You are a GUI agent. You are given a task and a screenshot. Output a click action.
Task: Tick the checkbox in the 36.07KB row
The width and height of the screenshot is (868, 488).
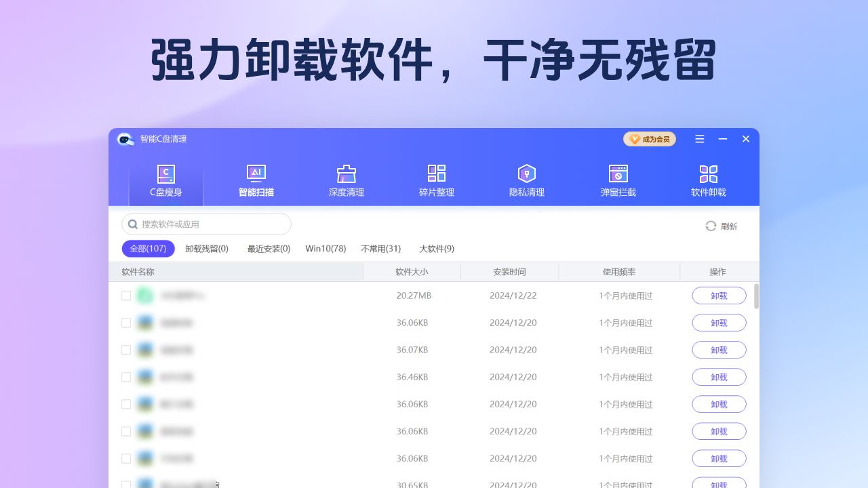(126, 350)
